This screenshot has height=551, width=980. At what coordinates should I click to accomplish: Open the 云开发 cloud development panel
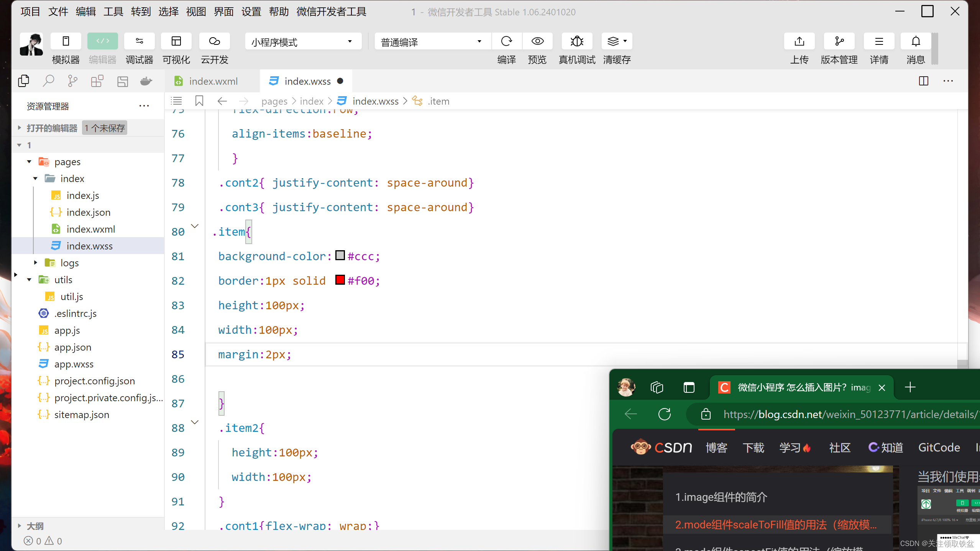click(x=213, y=41)
